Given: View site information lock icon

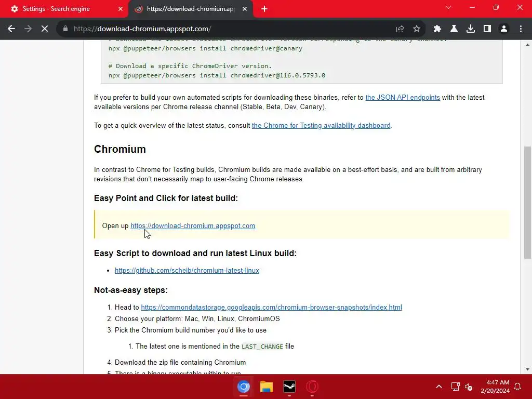Looking at the screenshot, I should click(65, 29).
